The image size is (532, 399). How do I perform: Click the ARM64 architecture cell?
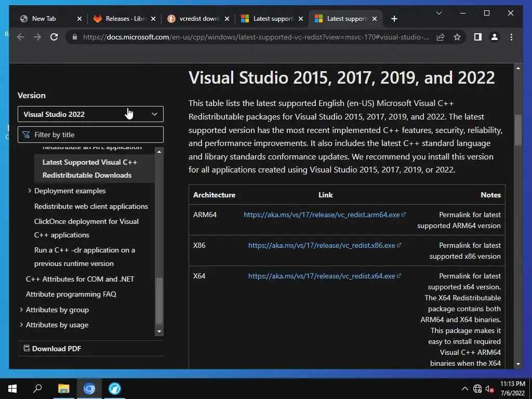(x=205, y=215)
